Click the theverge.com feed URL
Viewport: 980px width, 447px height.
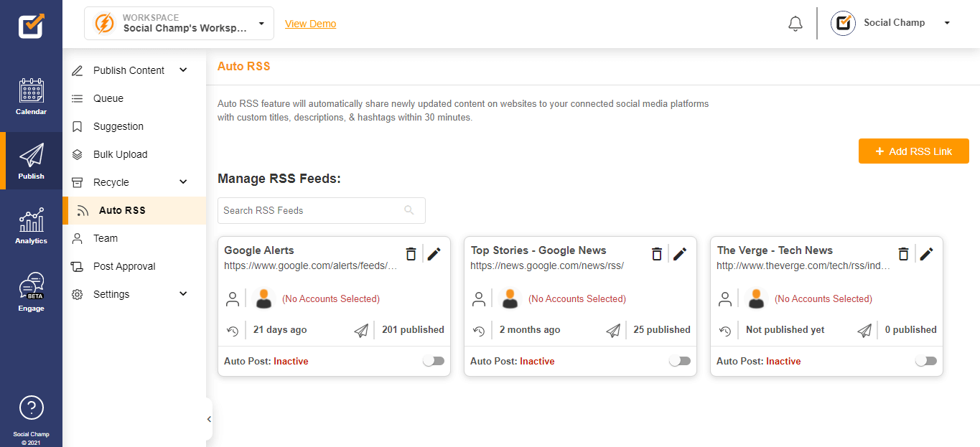pyautogui.click(x=803, y=265)
